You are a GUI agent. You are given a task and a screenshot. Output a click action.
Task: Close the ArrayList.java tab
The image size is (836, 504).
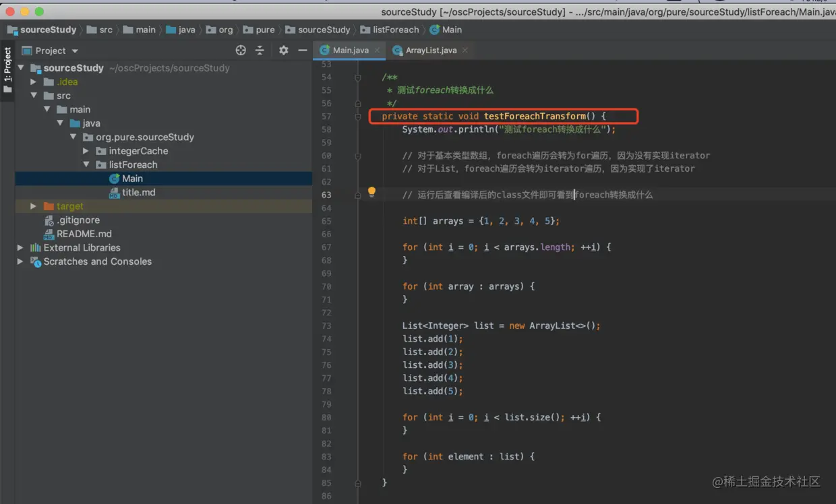[x=465, y=51]
